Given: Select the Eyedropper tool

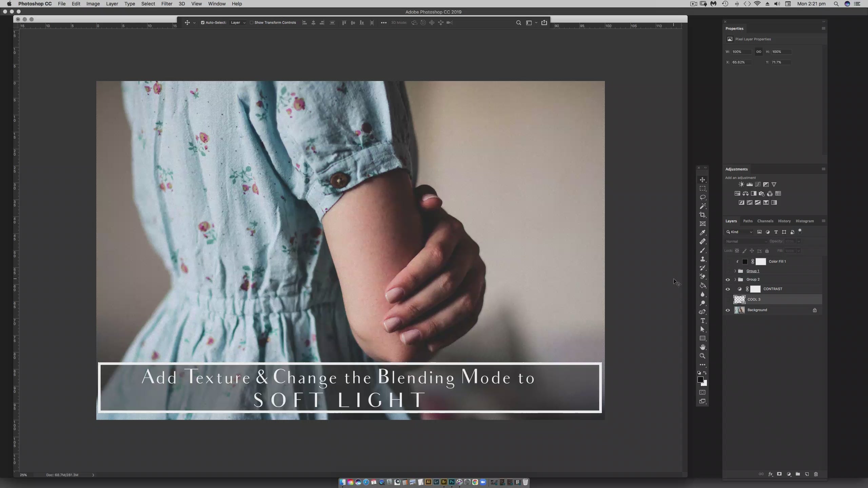Looking at the screenshot, I should coord(703,232).
